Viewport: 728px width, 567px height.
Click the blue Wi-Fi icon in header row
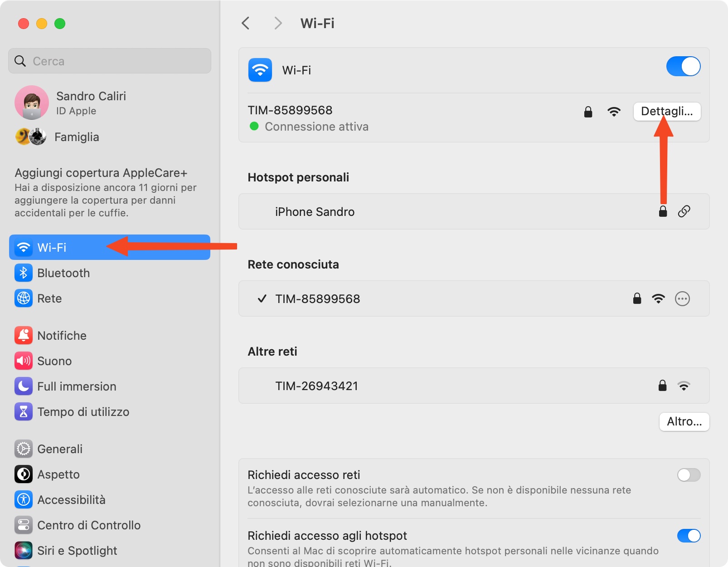(260, 70)
